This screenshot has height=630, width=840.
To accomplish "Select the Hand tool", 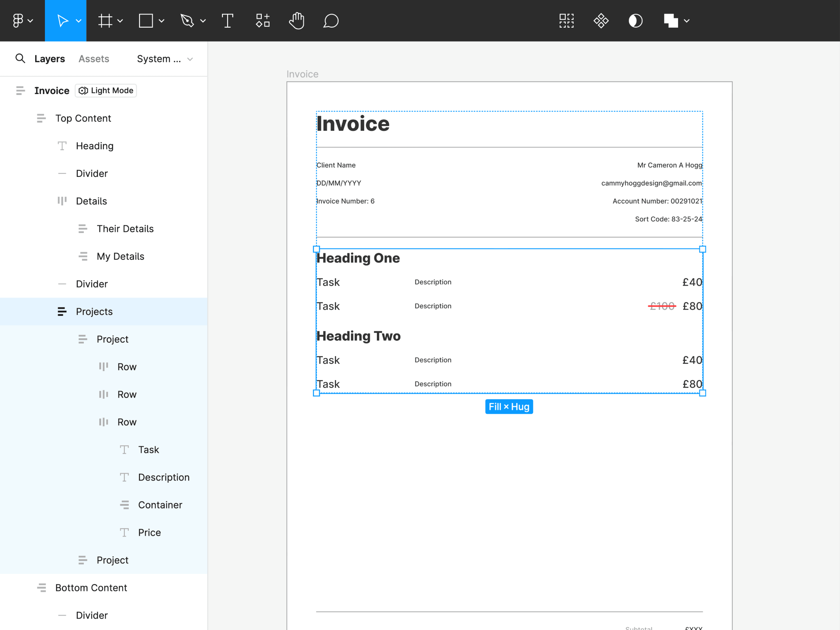I will 296,20.
